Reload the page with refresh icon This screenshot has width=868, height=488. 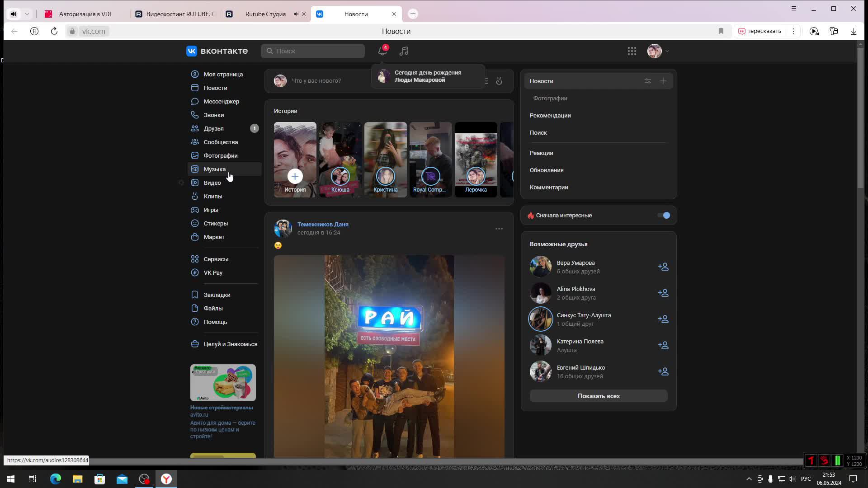(x=54, y=31)
